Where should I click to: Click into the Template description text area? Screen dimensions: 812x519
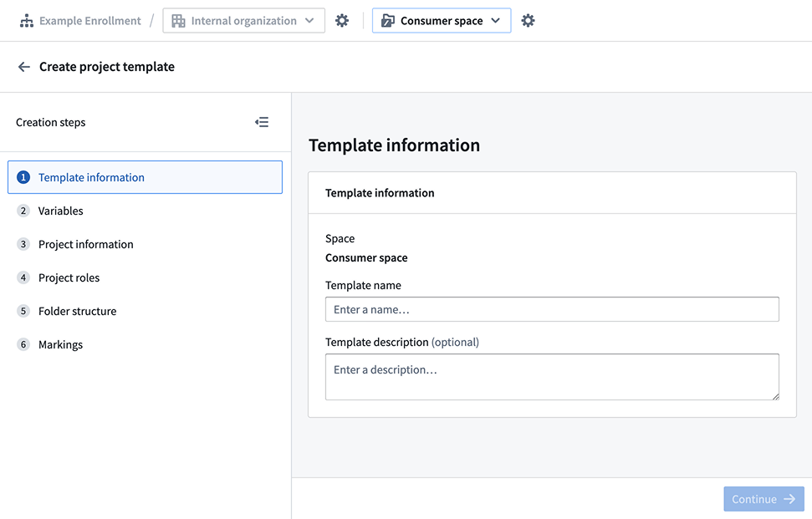tap(552, 376)
